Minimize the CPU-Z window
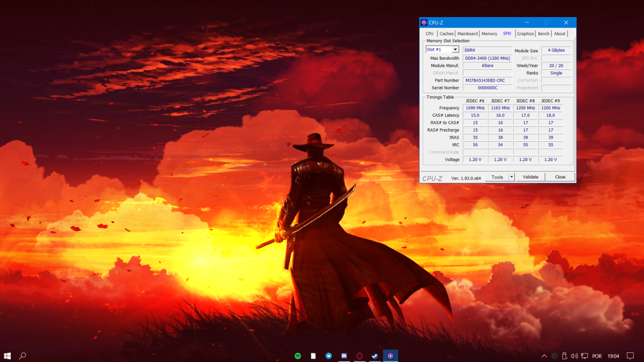Screen dimensions: 644x362 click(x=527, y=22)
